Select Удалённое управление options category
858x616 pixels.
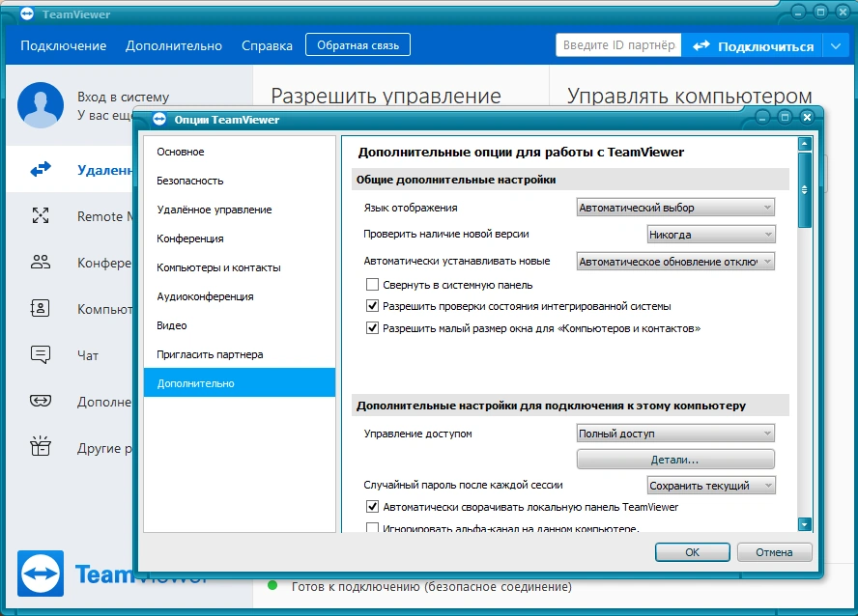click(239, 210)
